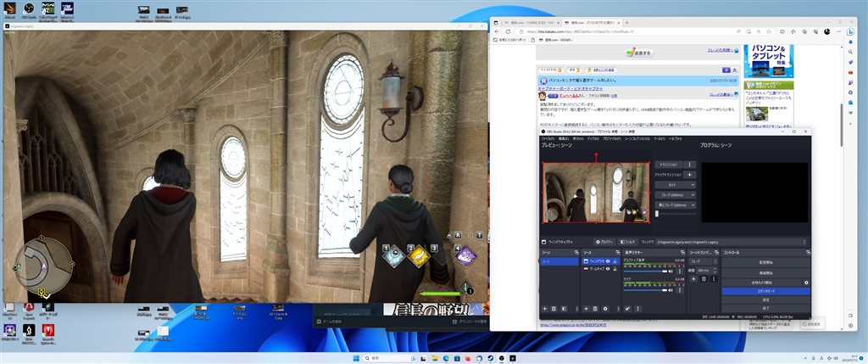Open the Bing chat icon in Edge sidebar
Screen dimensions: 868x364
pos(850,31)
